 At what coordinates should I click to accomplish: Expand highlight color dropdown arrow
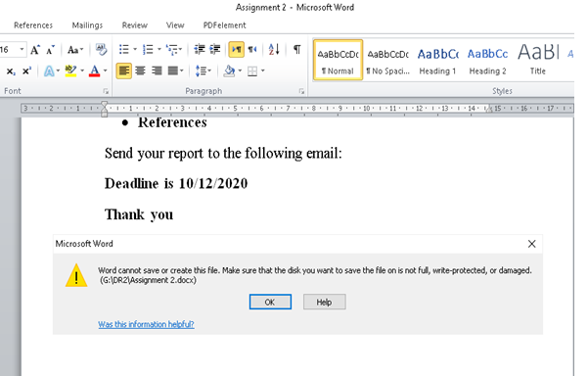tap(82, 70)
